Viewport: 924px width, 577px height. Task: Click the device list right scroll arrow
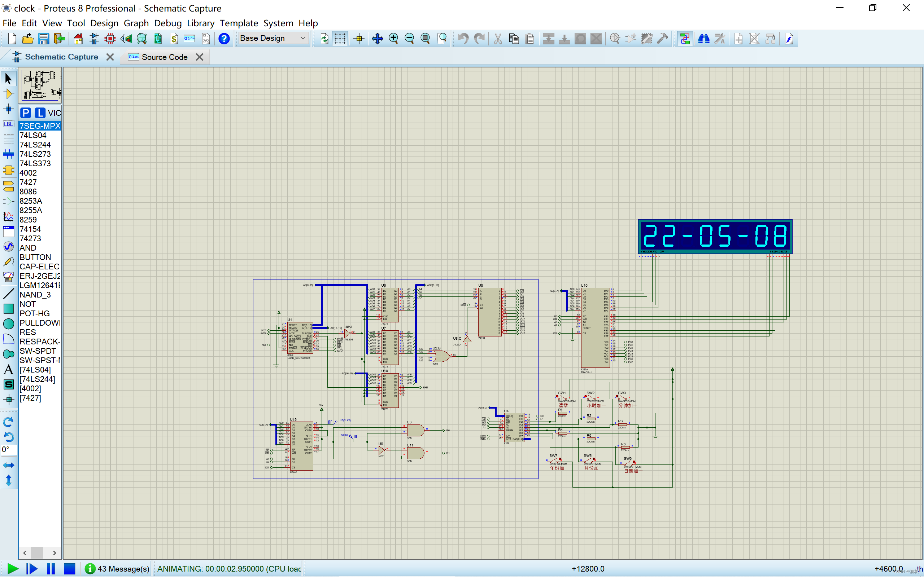(55, 552)
